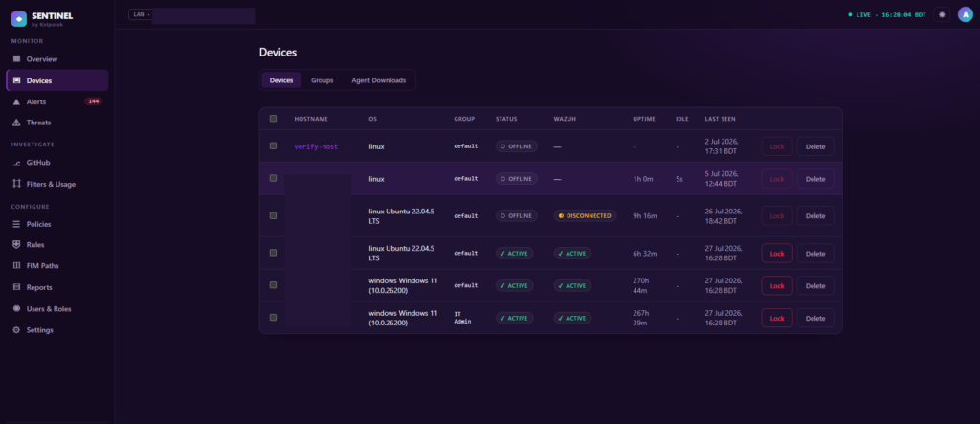Click the STATUS column header
Image resolution: width=980 pixels, height=424 pixels.
(x=506, y=119)
